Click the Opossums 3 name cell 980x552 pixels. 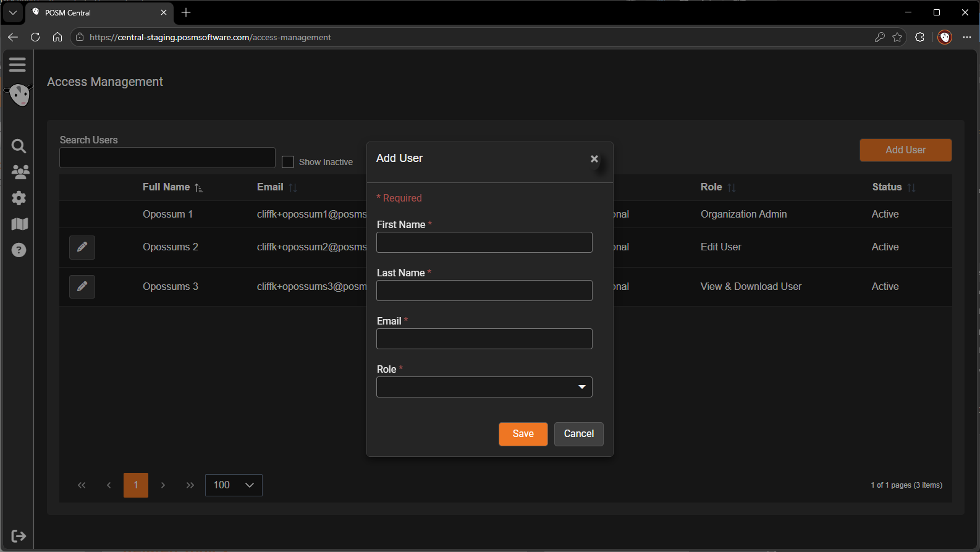coord(171,287)
